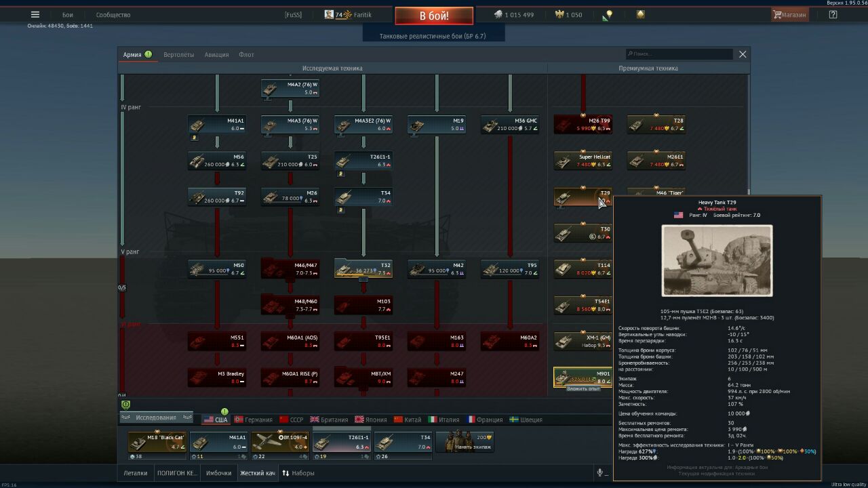Select the T95 tank destroyer
The image size is (868, 488).
[510, 268]
